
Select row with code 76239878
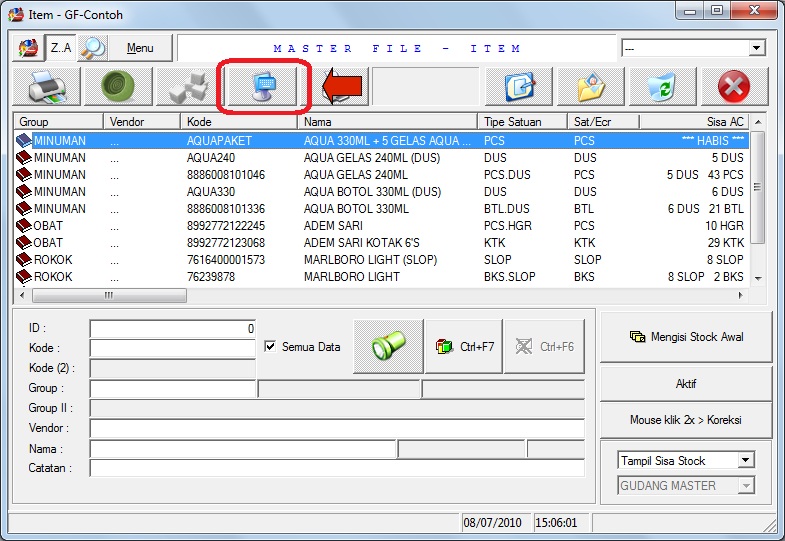(x=381, y=277)
